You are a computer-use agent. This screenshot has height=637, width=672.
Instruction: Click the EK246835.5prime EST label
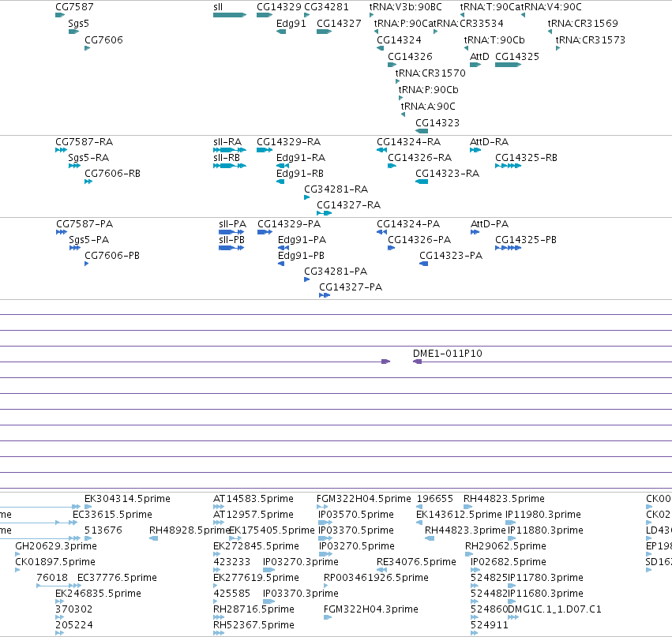[98, 594]
